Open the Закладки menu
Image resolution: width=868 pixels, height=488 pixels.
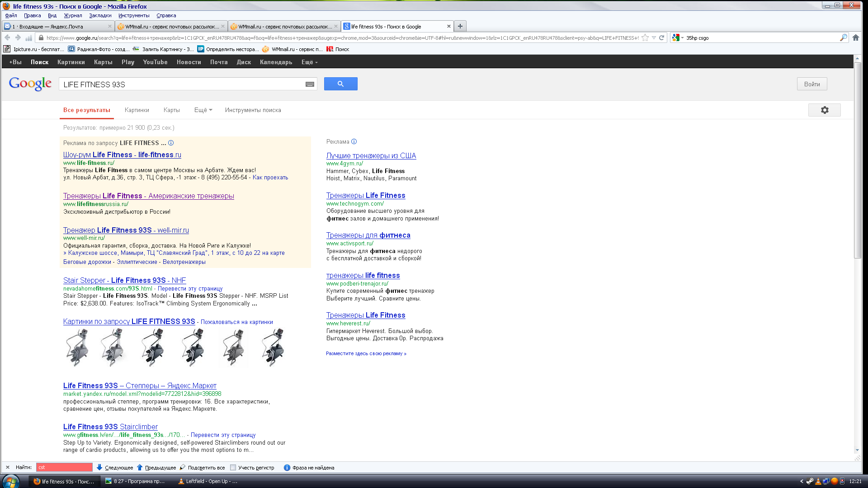[x=100, y=15]
